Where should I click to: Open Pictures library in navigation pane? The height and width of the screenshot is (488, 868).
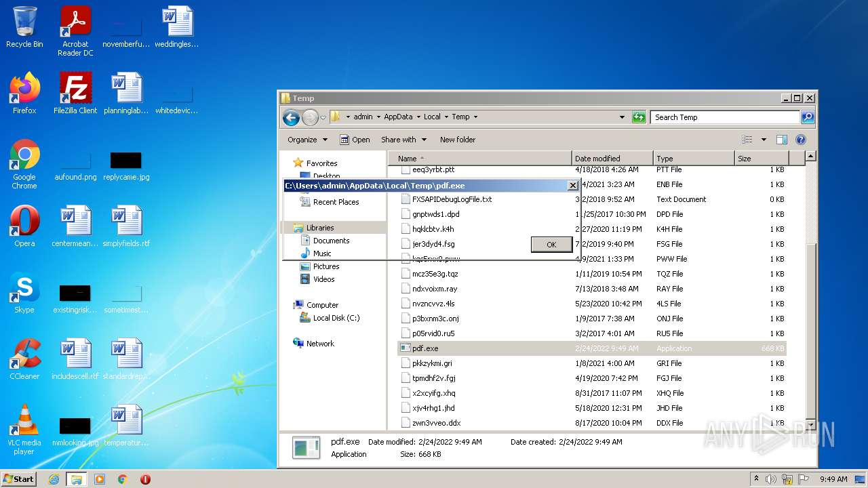pos(326,266)
